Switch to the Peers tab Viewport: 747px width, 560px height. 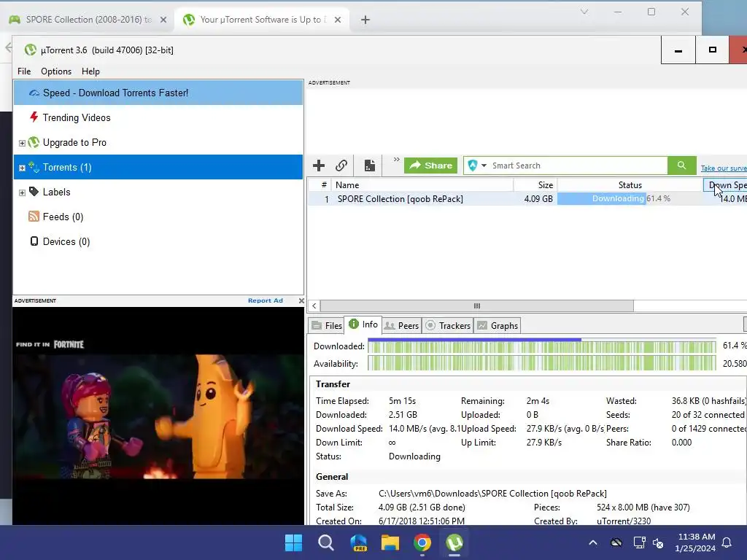402,326
